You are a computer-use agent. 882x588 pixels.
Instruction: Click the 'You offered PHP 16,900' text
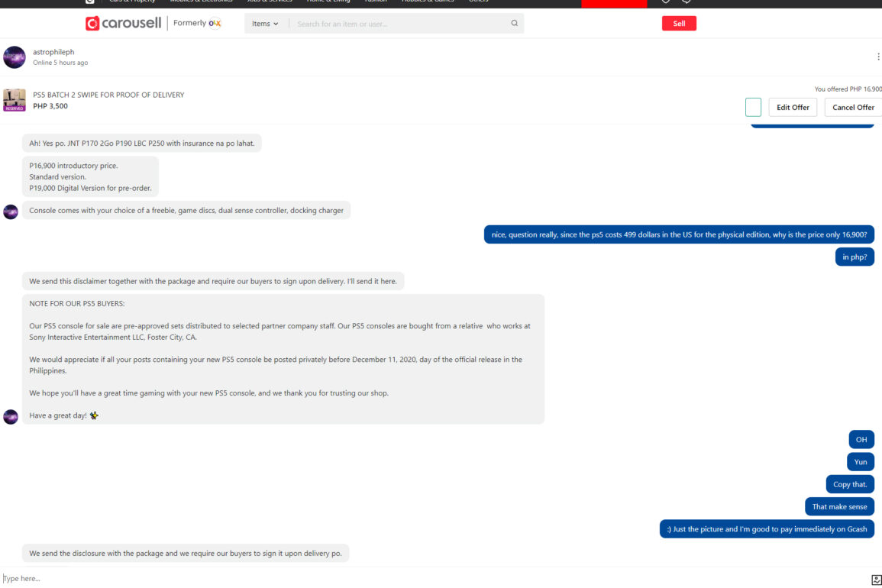tap(848, 89)
